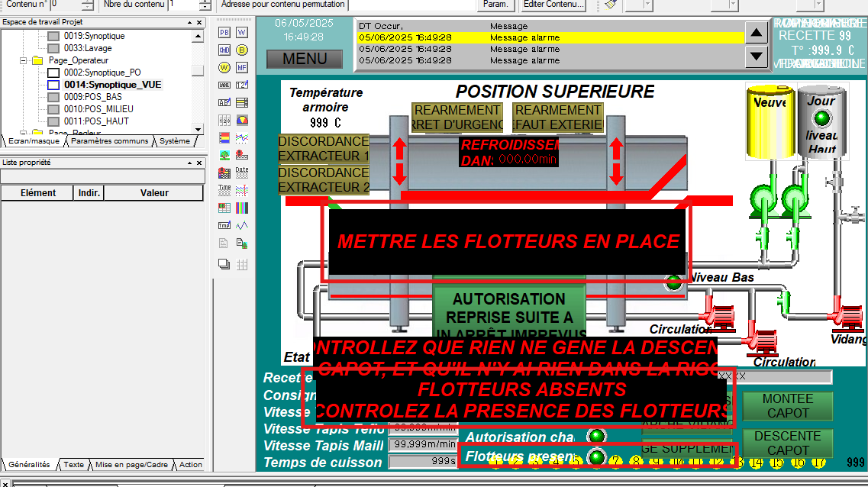Open the Système tab
Viewport: 868px width, 487px height.
coord(175,141)
